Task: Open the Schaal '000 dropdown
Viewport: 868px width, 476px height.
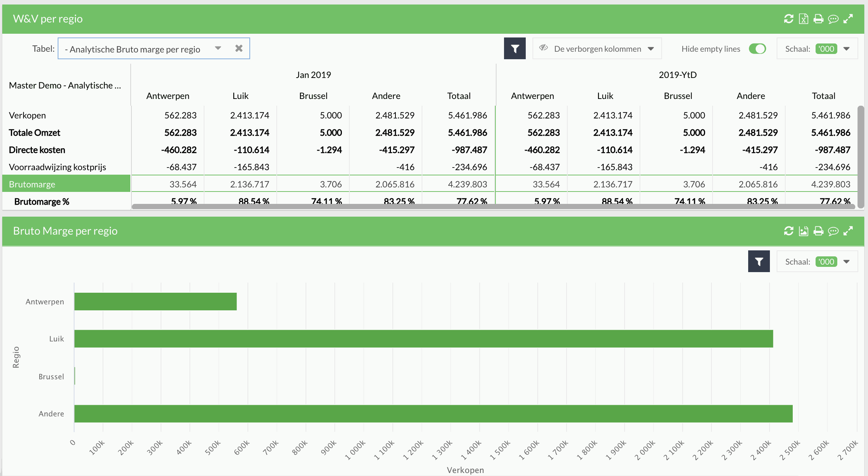Action: tap(846, 48)
